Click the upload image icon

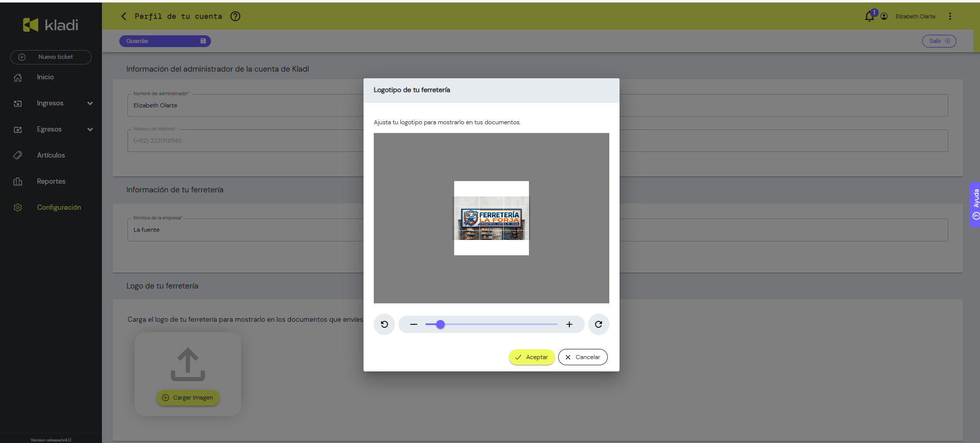[x=188, y=364]
